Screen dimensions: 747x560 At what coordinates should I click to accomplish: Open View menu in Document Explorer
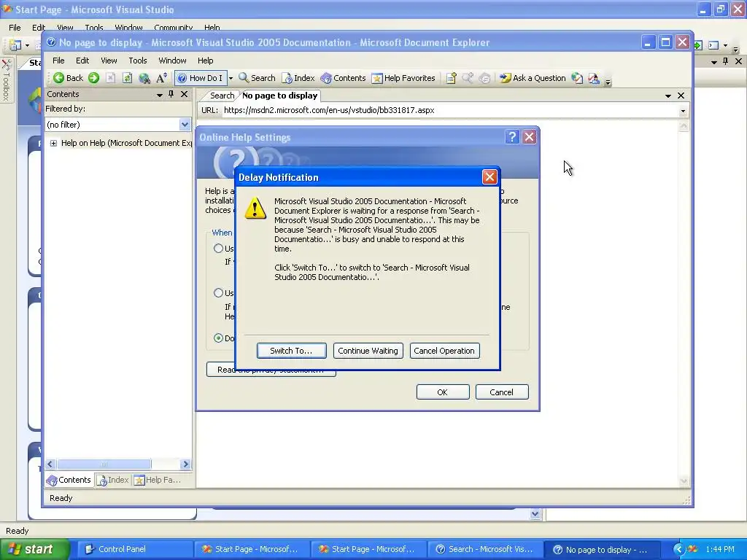(109, 61)
